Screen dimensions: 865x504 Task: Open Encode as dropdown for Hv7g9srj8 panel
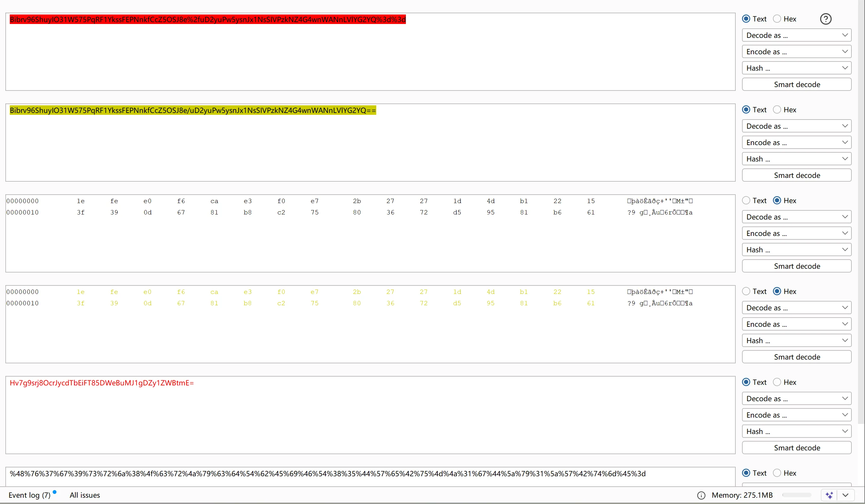(x=796, y=415)
